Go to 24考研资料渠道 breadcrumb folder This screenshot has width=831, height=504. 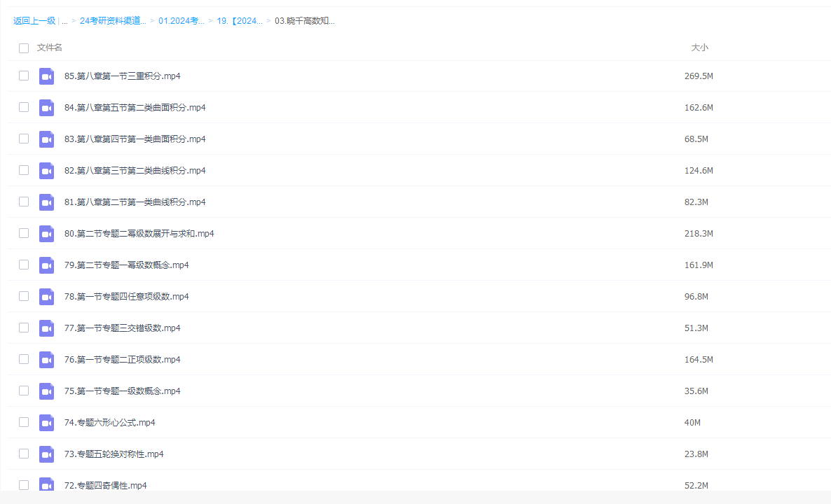(x=113, y=21)
